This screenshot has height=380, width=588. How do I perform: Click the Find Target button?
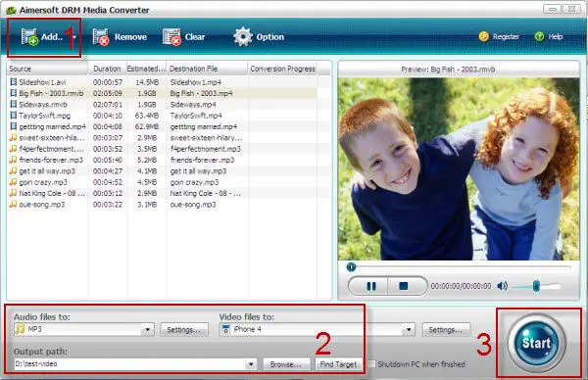pyautogui.click(x=338, y=364)
